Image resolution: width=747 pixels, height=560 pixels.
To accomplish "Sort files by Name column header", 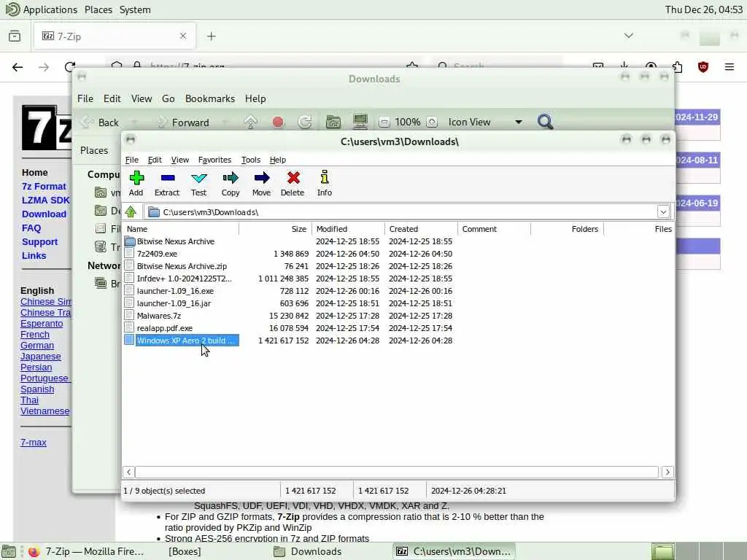I will [x=181, y=229].
